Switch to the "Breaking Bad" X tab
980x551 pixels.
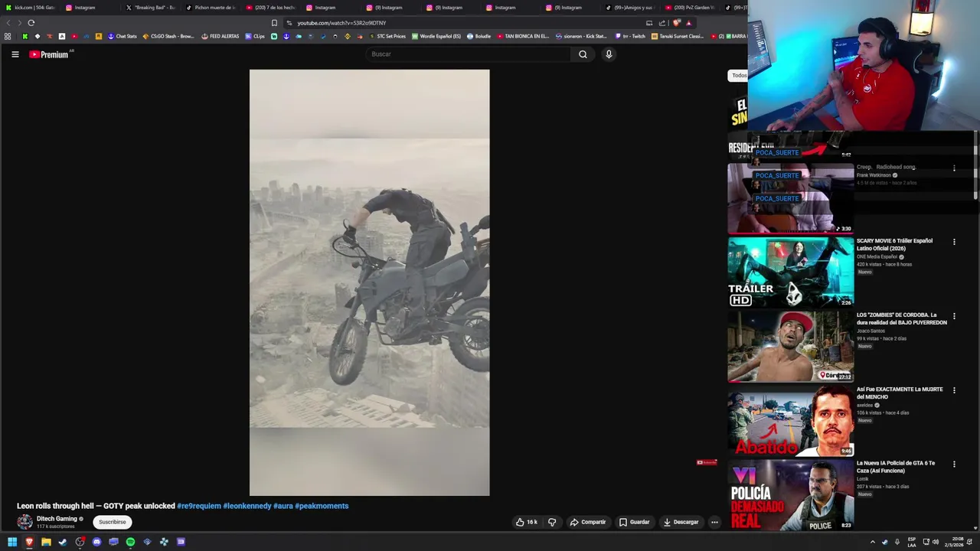click(150, 8)
